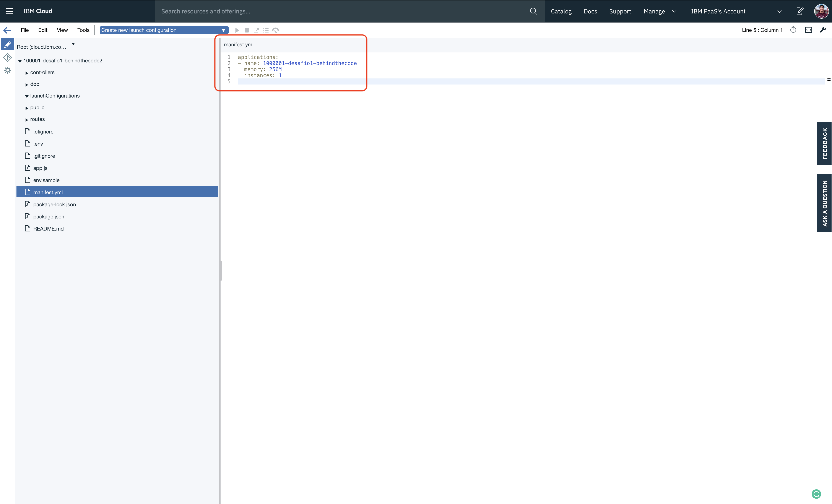
Task: Open the File menu
Action: [25, 30]
